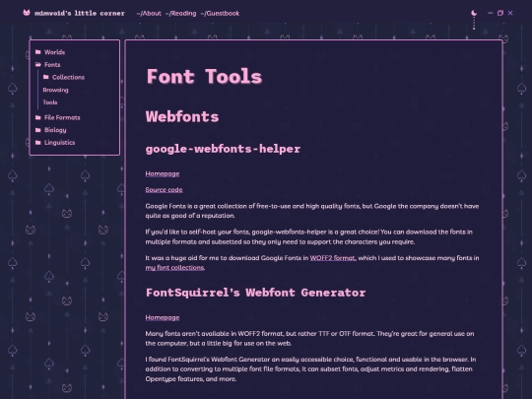532x399 pixels.
Task: Close the window with X icon
Action: (510, 13)
